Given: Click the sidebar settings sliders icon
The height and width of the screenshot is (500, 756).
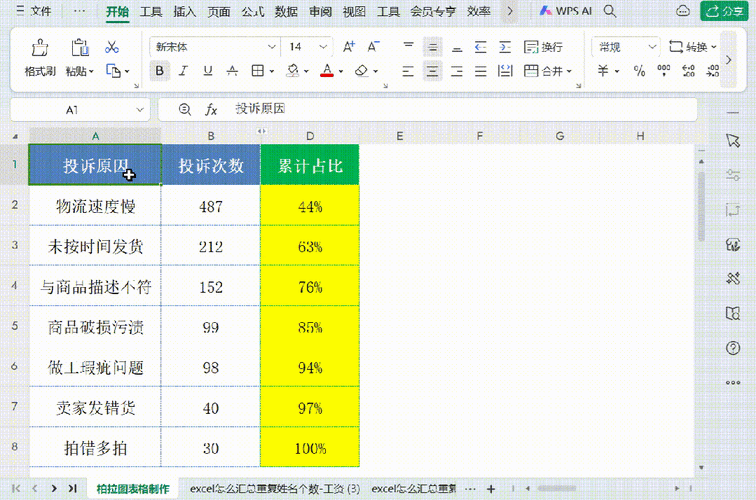Looking at the screenshot, I should (733, 175).
